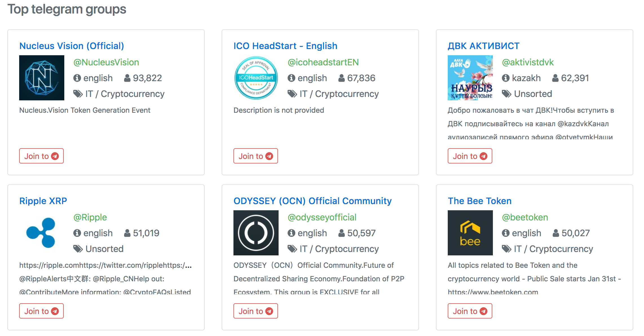Click the info icon next to kazakh language

(506, 78)
